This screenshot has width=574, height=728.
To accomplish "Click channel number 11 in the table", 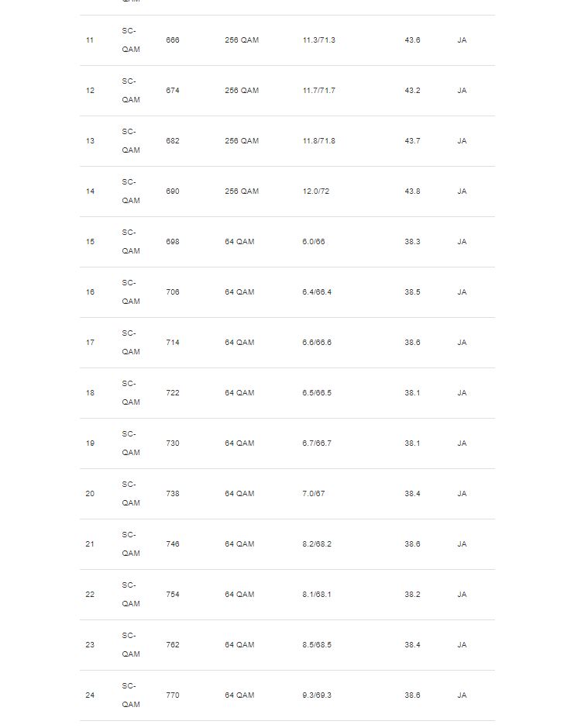I will click(90, 40).
